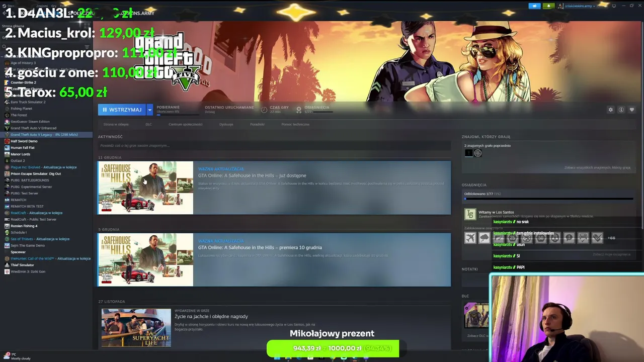
Task: Select PUBG: Experimental Server entry
Action: [x=31, y=187]
